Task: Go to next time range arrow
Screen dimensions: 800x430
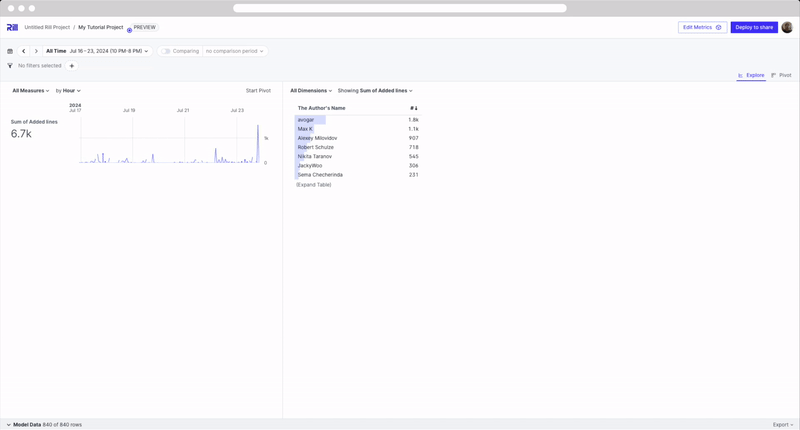Action: pos(36,52)
